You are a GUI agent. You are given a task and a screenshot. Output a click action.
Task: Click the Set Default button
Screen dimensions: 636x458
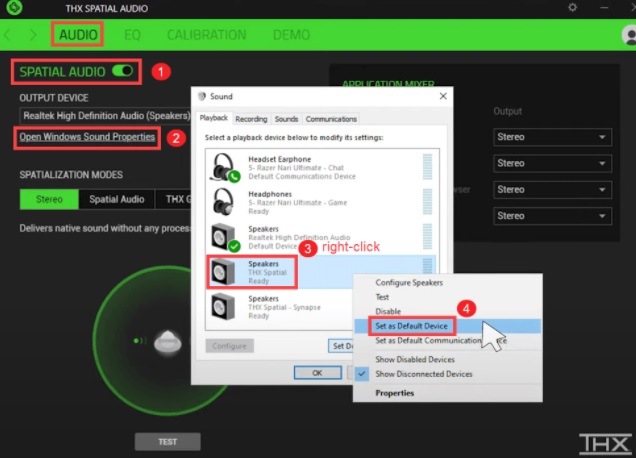click(x=341, y=346)
